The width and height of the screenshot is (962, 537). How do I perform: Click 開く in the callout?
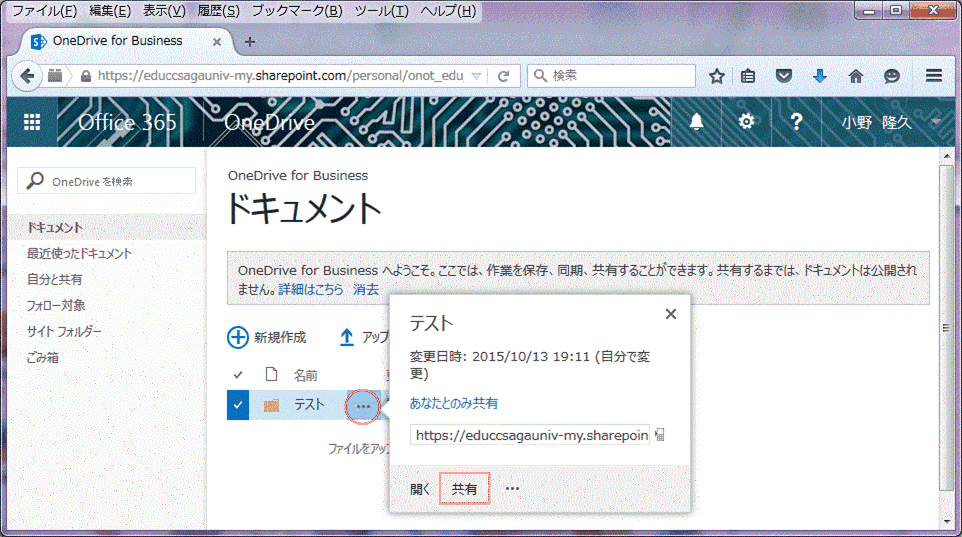tap(420, 489)
